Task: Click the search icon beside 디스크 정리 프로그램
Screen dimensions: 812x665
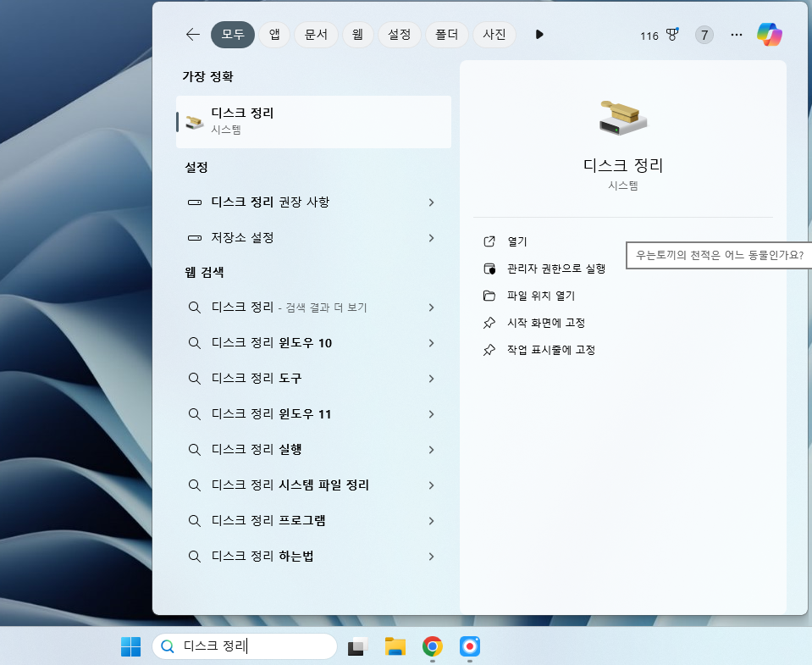Action: click(x=194, y=520)
